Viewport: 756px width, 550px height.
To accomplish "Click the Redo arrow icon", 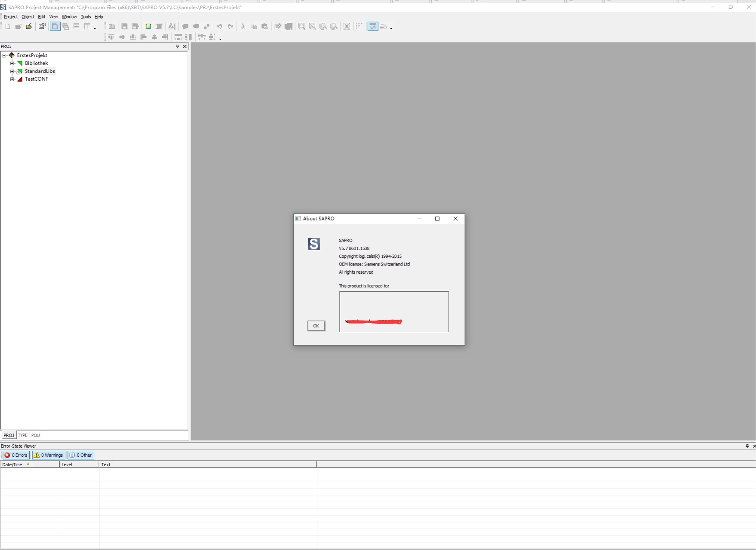I will coord(230,27).
